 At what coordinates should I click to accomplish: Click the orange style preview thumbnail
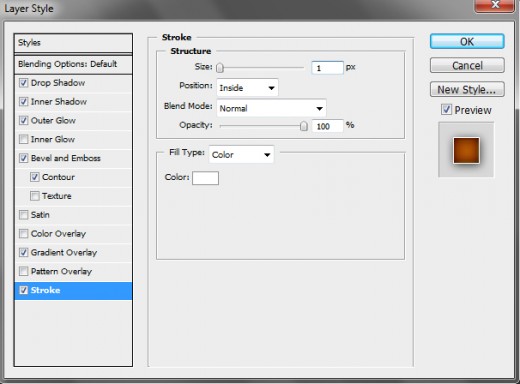[466, 150]
